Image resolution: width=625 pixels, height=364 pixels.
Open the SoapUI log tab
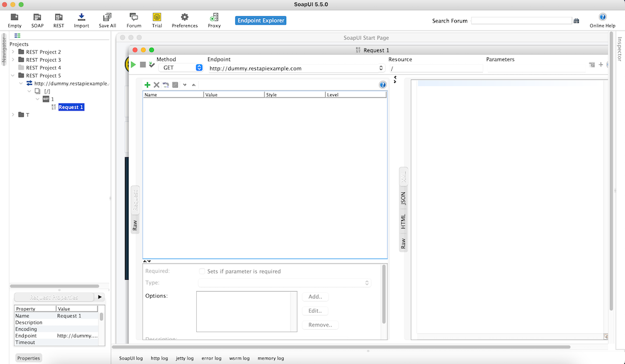pos(131,358)
